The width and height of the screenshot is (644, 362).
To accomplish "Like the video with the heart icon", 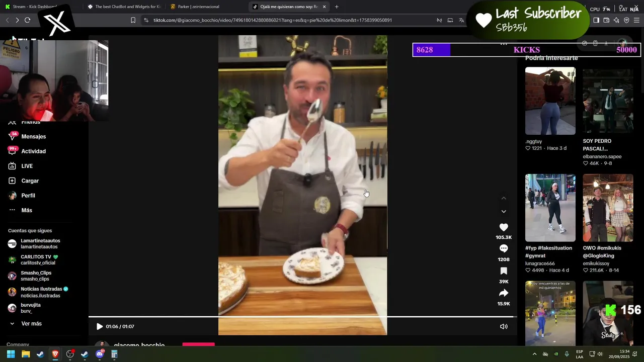I will tap(504, 227).
